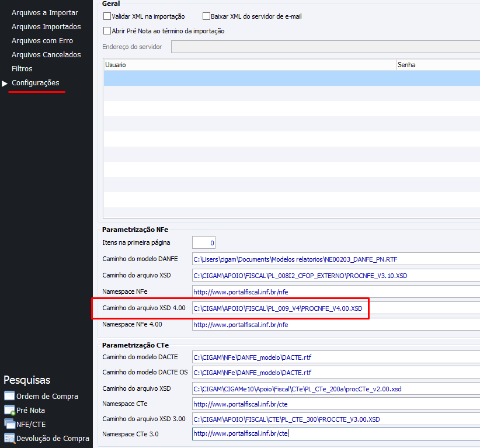Open the Pré Nota search icon
The width and height of the screenshot is (480, 448).
(x=9, y=410)
